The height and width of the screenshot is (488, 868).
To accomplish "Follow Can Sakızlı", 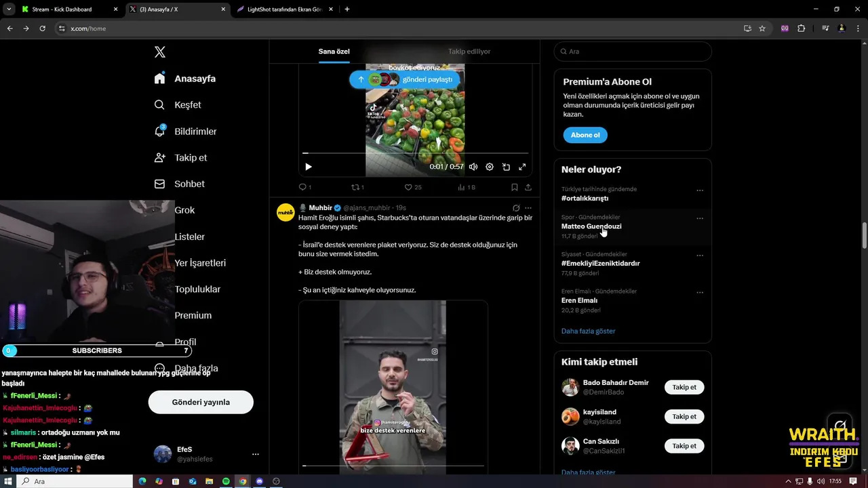I will [x=684, y=446].
